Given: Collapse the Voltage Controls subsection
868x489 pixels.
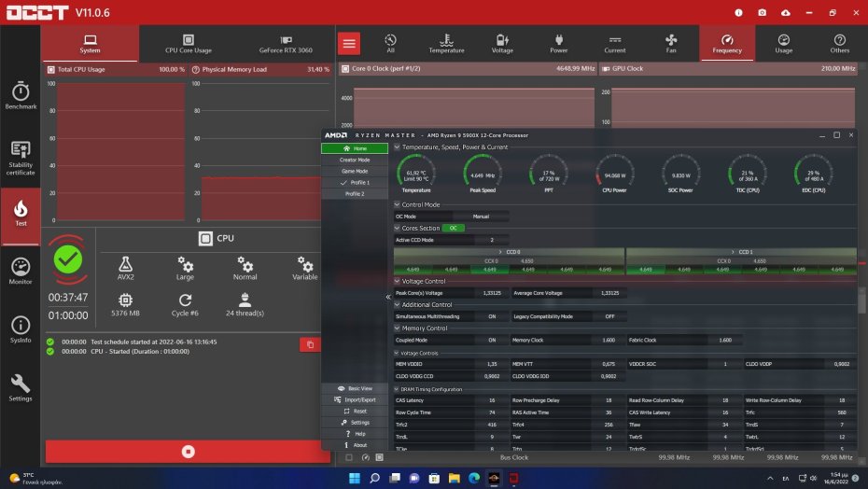Looking at the screenshot, I should click(397, 354).
